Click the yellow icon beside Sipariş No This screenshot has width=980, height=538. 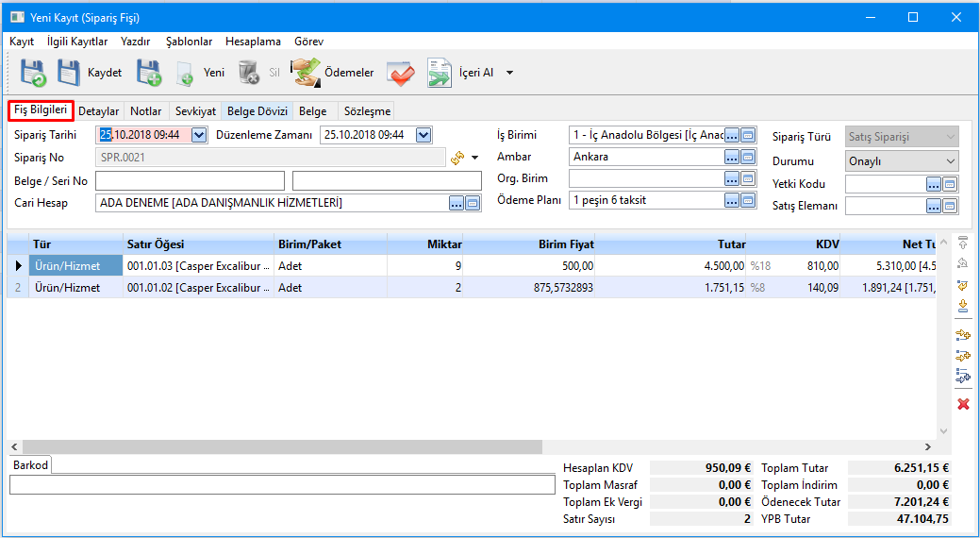point(458,158)
